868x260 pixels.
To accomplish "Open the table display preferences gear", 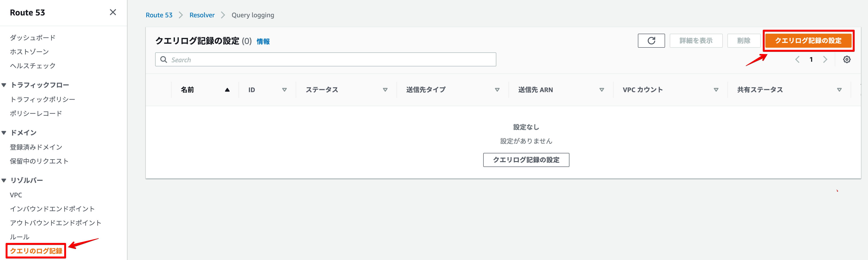I will (847, 59).
